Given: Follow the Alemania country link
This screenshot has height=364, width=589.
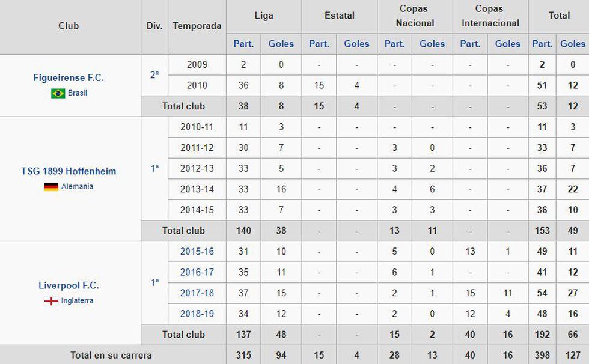Looking at the screenshot, I should [77, 187].
